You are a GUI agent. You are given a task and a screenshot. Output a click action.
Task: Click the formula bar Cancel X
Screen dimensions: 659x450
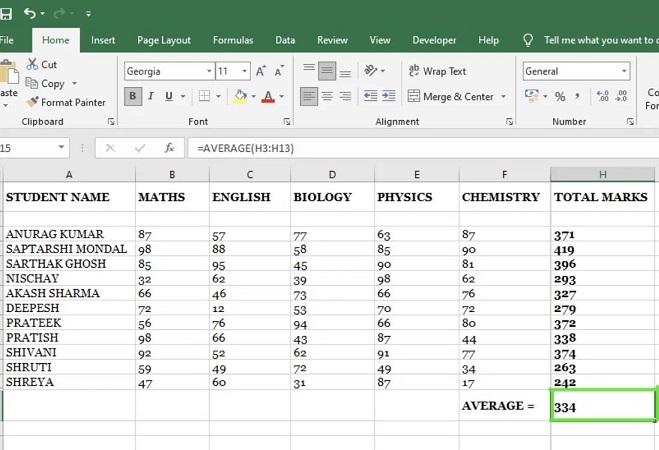click(x=110, y=148)
